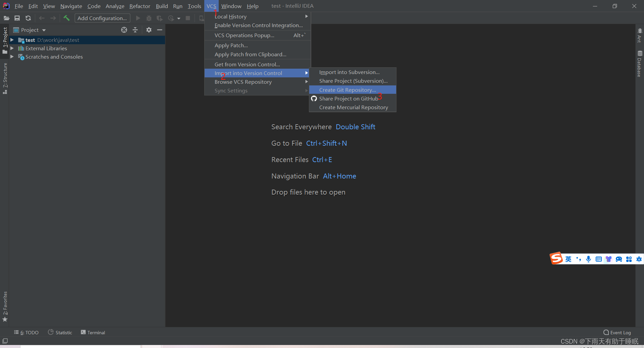This screenshot has width=644, height=348.
Task: Open the Window menu
Action: (x=231, y=6)
